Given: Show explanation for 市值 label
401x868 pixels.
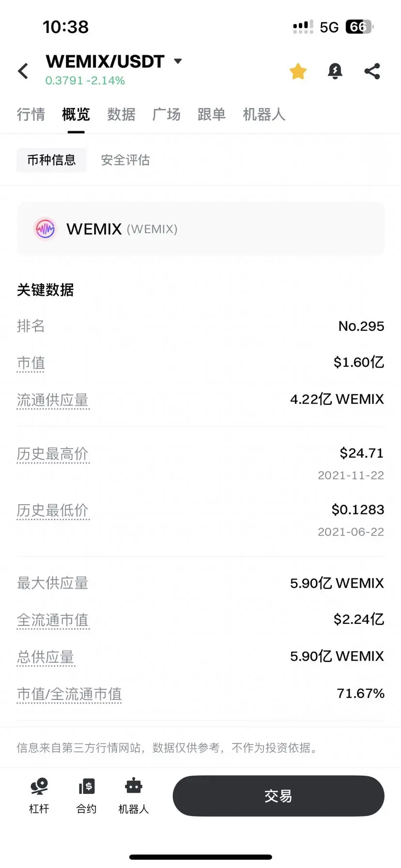Looking at the screenshot, I should coord(31,363).
